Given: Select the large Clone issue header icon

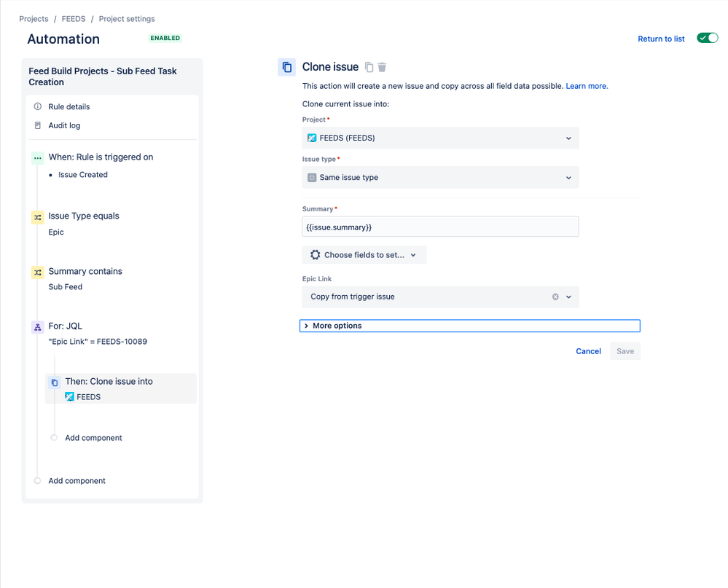Looking at the screenshot, I should 286,67.
